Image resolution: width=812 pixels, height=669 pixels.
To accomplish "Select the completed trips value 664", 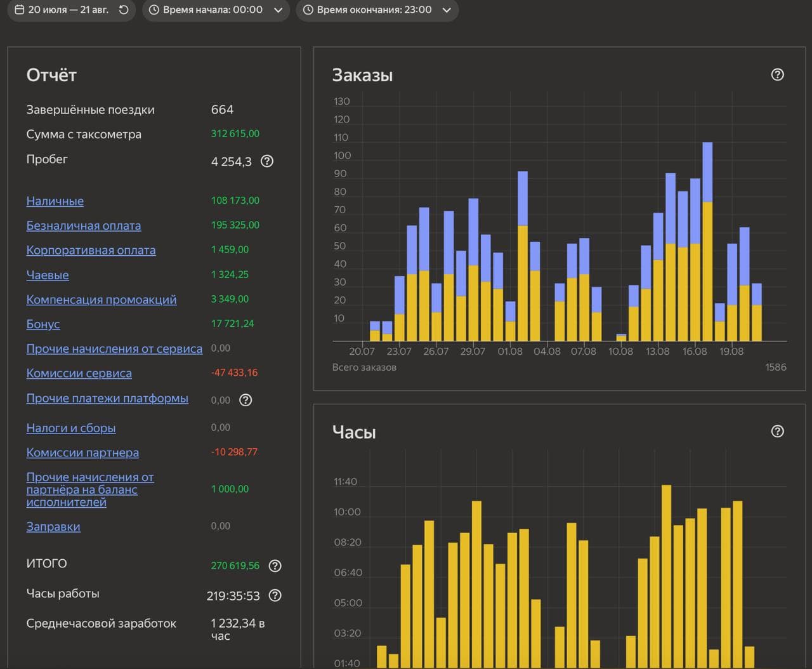I will [x=222, y=110].
